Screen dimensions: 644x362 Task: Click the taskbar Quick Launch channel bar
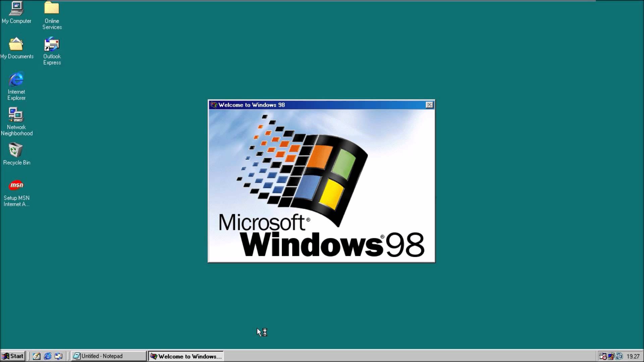(58, 356)
